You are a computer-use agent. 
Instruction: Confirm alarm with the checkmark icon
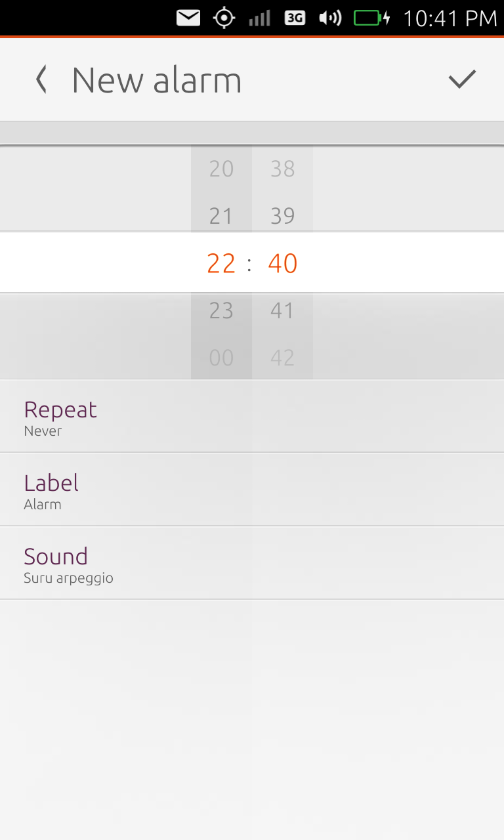pos(462,79)
